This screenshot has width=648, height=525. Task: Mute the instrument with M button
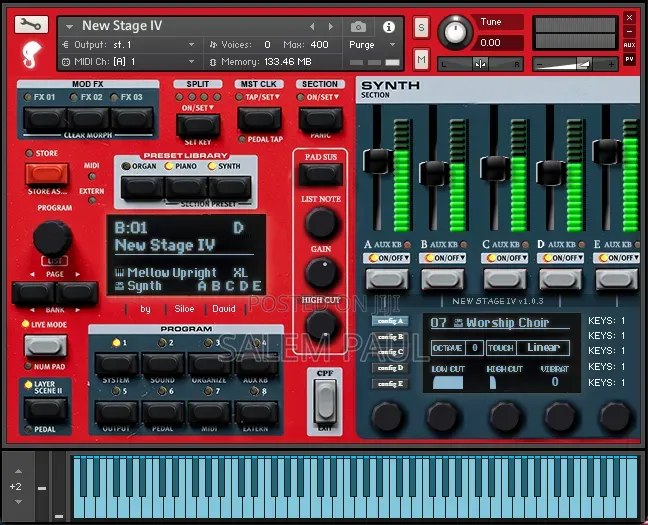tap(421, 60)
